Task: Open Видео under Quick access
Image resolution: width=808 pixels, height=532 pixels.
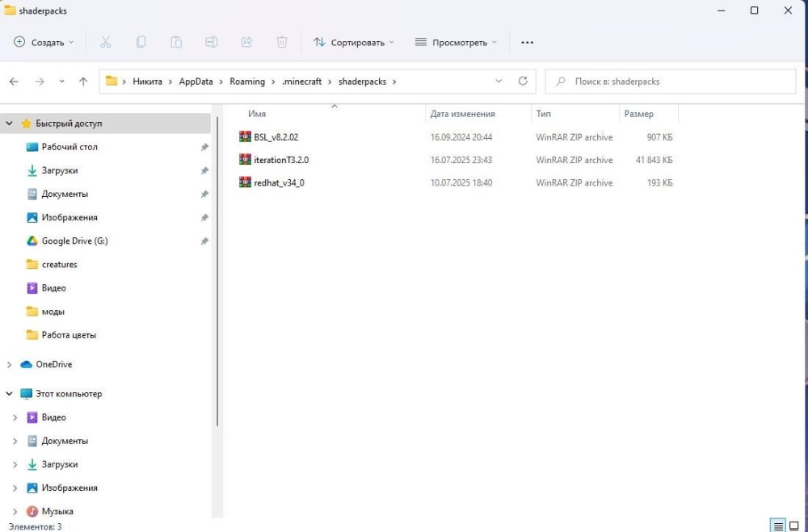Action: tap(53, 288)
